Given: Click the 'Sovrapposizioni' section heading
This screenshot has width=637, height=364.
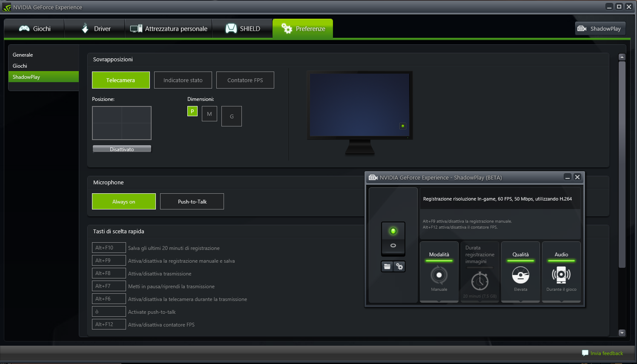Looking at the screenshot, I should pos(113,59).
